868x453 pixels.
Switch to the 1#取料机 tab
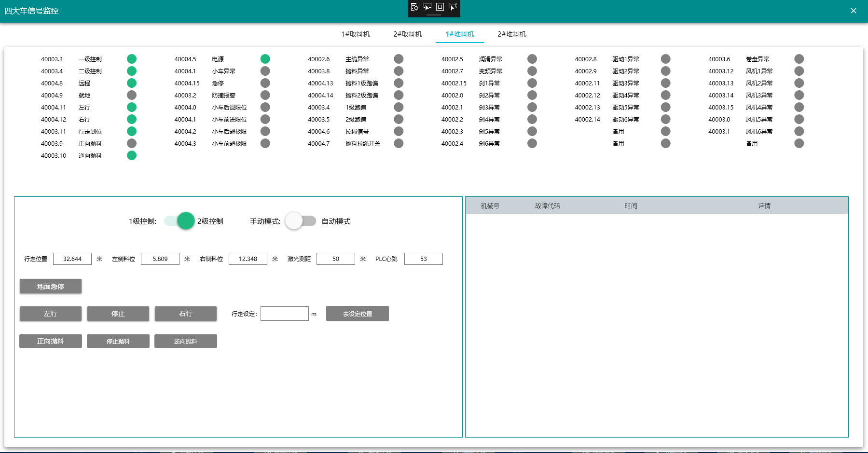tap(356, 34)
